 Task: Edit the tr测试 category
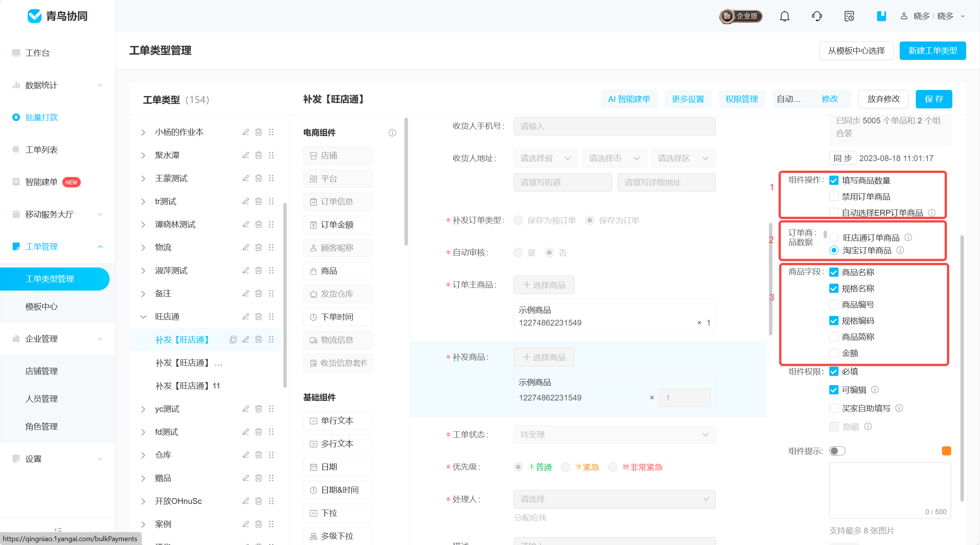click(x=246, y=201)
